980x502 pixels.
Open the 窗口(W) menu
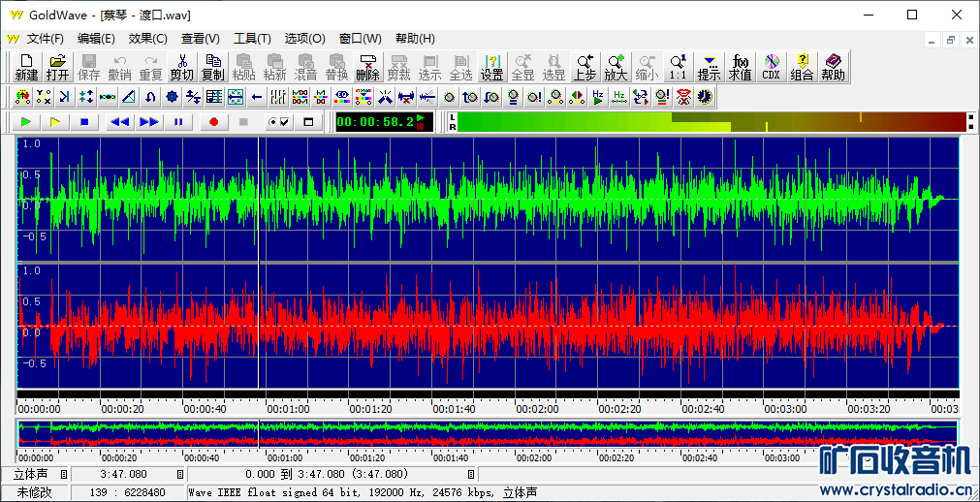point(360,39)
